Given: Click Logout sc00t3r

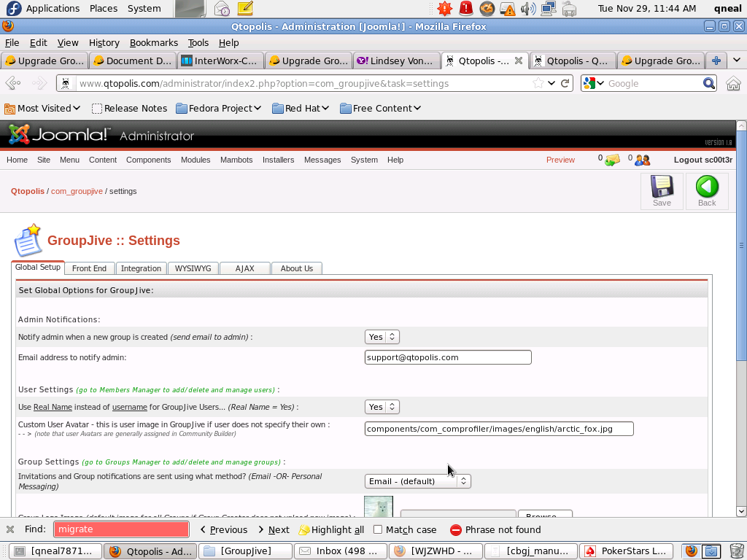Looking at the screenshot, I should (703, 160).
